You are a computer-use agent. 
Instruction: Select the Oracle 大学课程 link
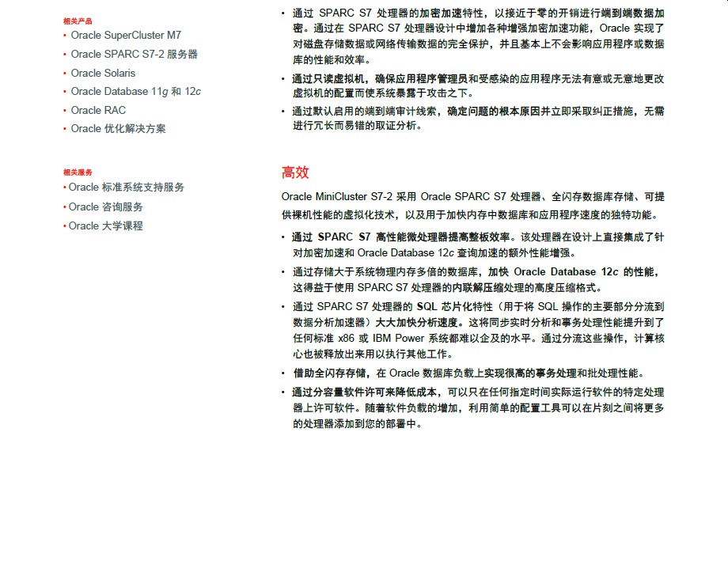106,225
